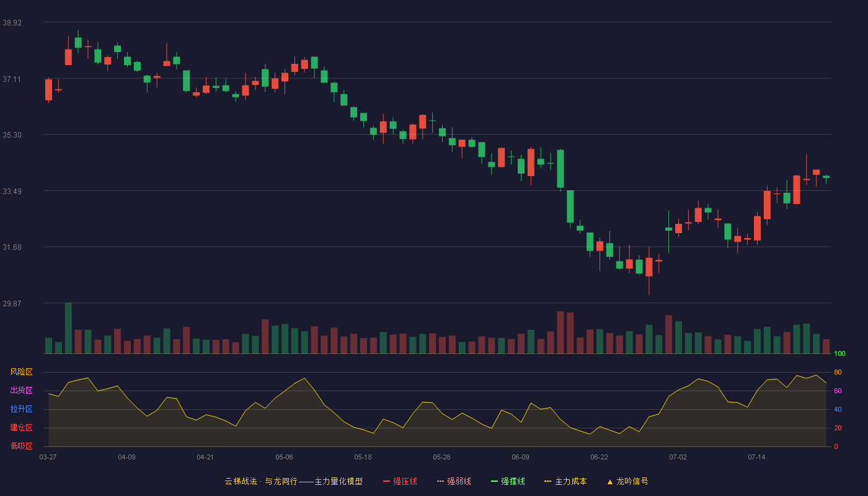The width and height of the screenshot is (868, 496).
Task: Click the 风险区 zone label
Action: 21,372
